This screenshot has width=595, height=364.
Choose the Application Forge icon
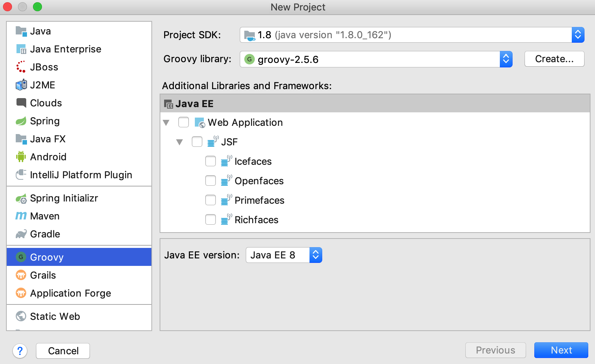pyautogui.click(x=21, y=293)
